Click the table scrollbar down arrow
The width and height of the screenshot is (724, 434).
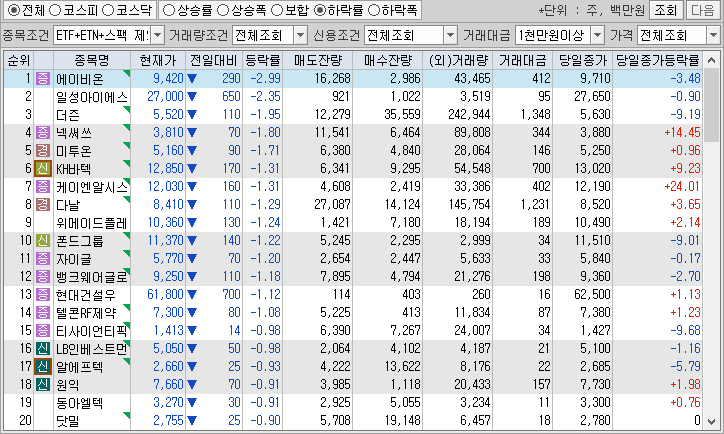[x=712, y=422]
